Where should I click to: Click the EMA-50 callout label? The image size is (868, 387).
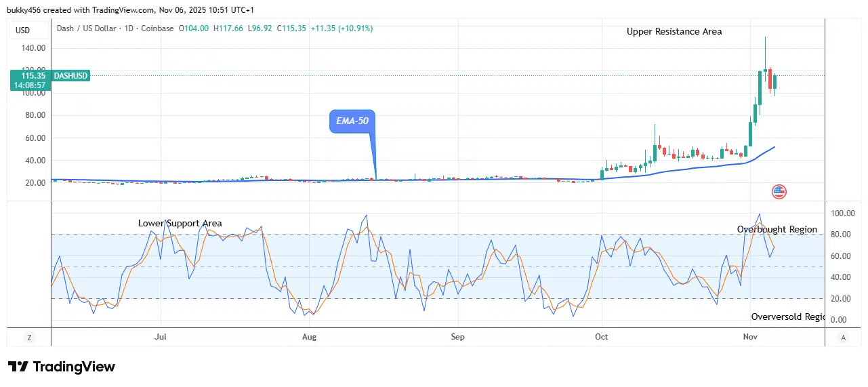352,121
